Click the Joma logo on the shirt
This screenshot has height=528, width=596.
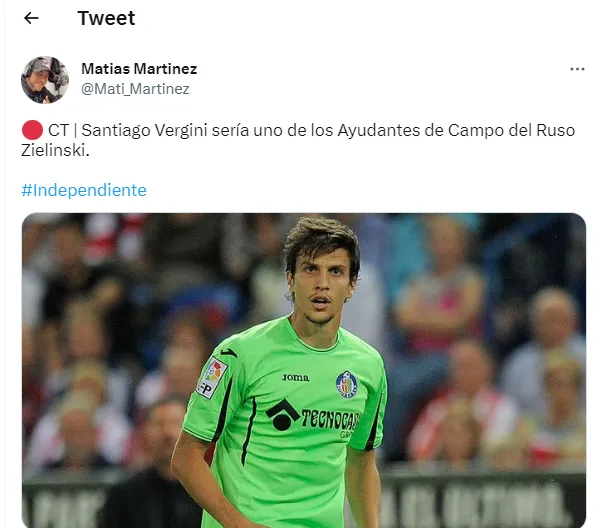click(x=295, y=377)
